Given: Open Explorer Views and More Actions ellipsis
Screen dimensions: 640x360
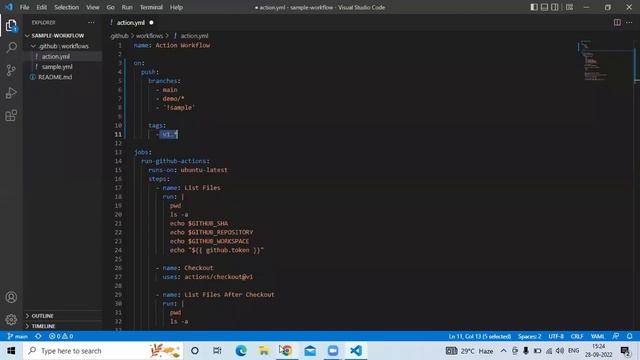Looking at the screenshot, I should pos(91,22).
